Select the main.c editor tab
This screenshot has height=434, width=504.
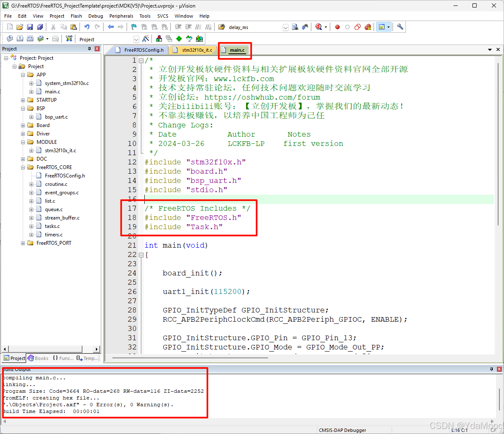(234, 50)
